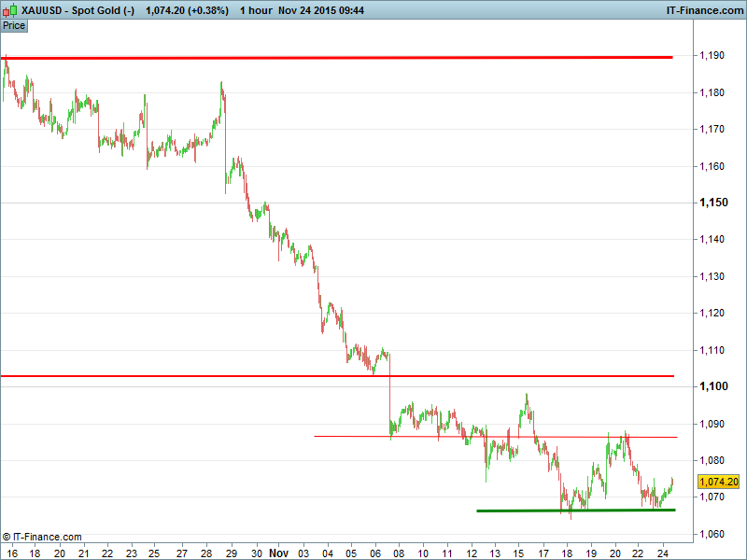747x560 pixels.
Task: Open the 1 hour timeframe selector
Action: [256, 10]
